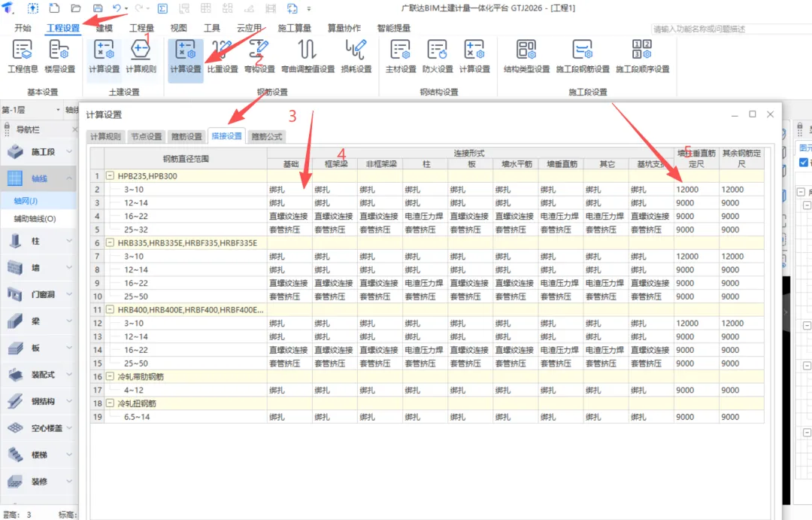Image resolution: width=812 pixels, height=520 pixels.
Task: Open 计算规则 tab in dialog
Action: pos(105,136)
